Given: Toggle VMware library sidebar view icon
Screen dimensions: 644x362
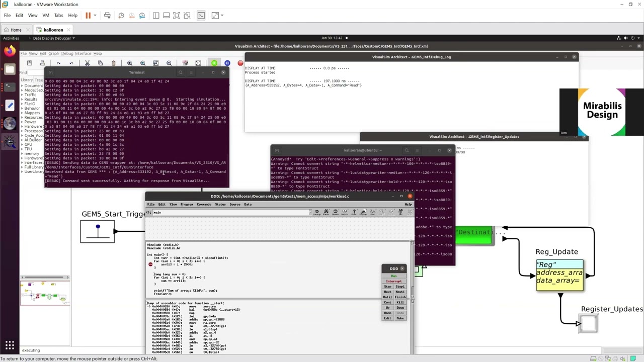Looking at the screenshot, I should click(156, 16).
